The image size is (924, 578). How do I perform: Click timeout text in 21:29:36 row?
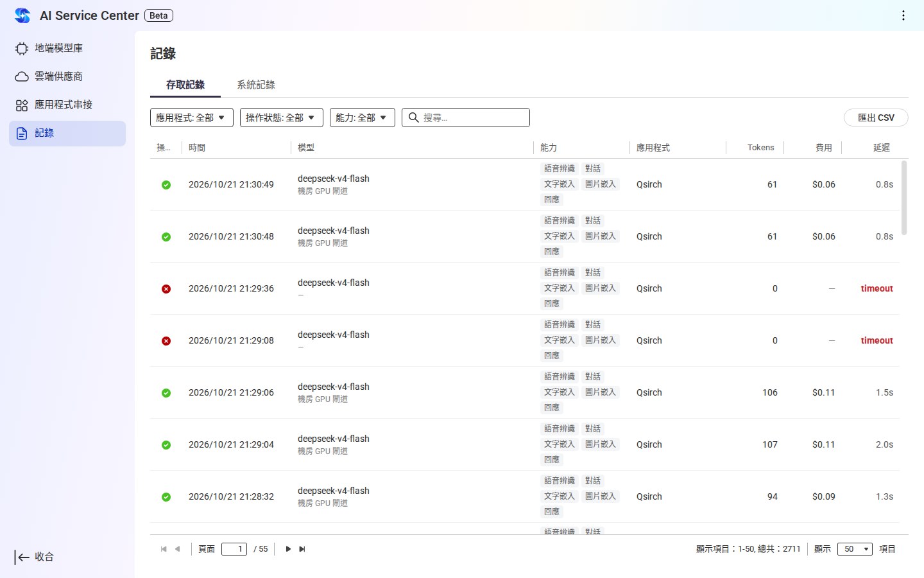tap(877, 289)
